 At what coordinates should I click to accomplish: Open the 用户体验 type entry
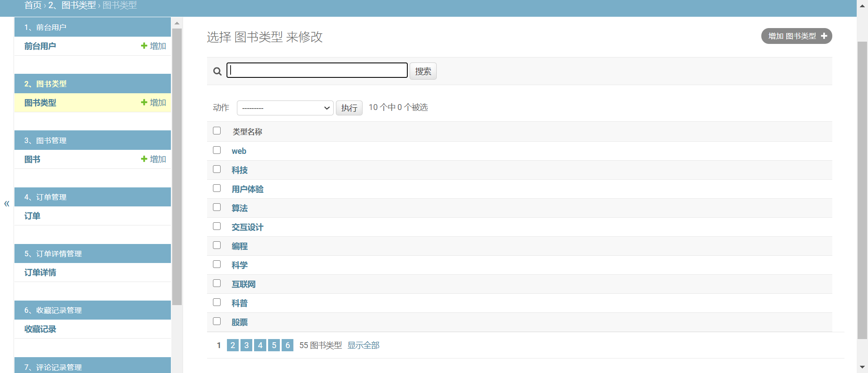click(248, 189)
